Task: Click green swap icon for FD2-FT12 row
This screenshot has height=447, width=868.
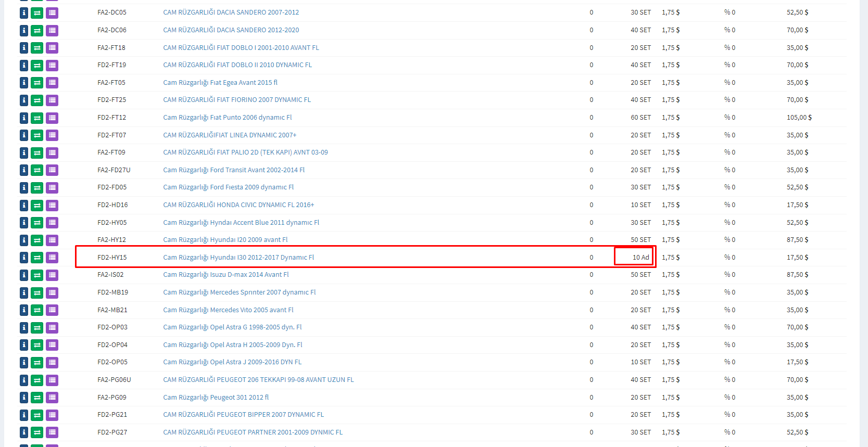Action: 37,118
